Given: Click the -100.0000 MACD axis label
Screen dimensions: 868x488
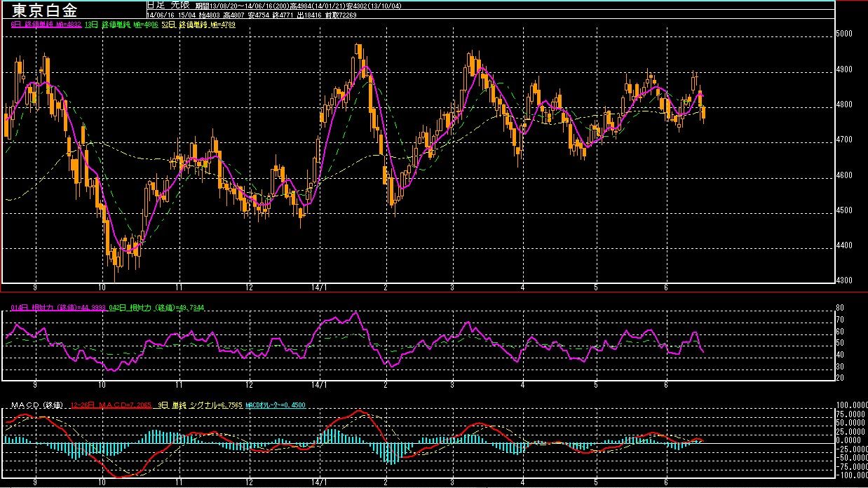Looking at the screenshot, I should click(852, 475).
